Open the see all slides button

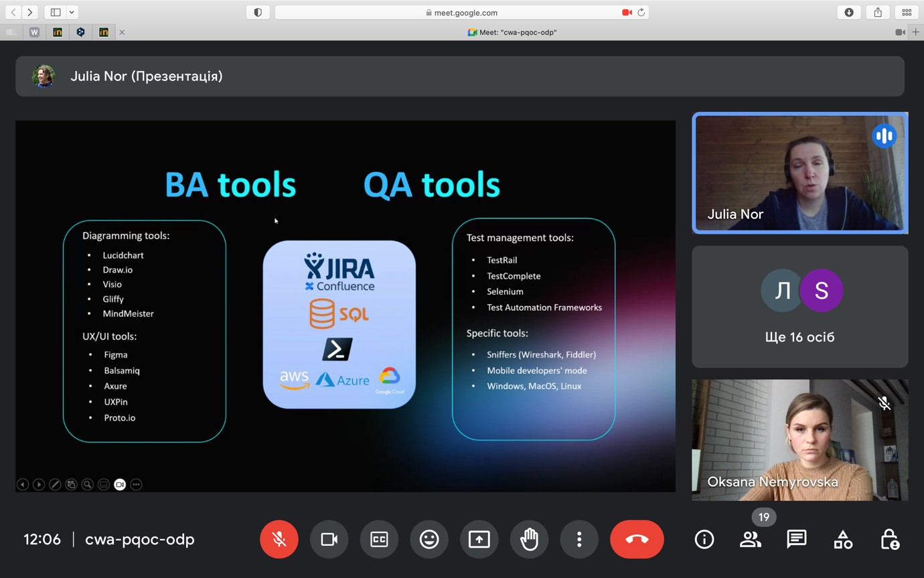tap(71, 484)
